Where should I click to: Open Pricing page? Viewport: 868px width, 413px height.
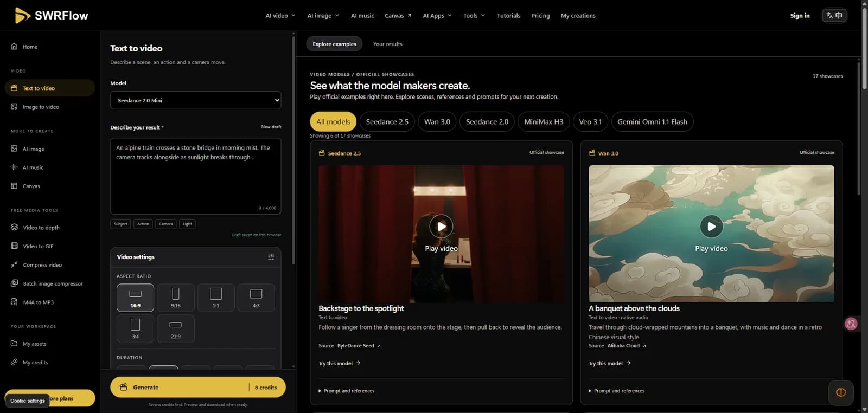click(x=540, y=16)
